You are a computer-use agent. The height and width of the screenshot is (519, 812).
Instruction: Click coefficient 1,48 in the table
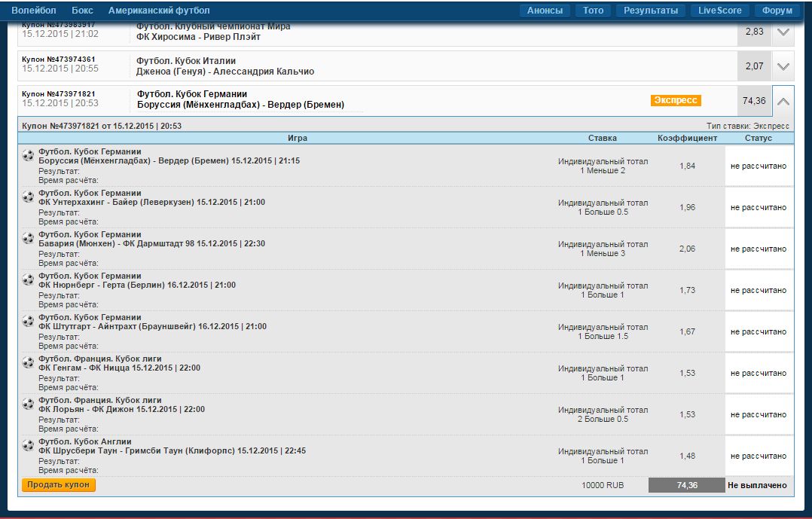(x=687, y=456)
